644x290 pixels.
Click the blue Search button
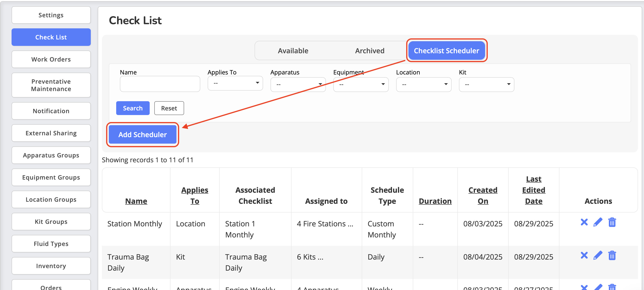click(x=133, y=108)
